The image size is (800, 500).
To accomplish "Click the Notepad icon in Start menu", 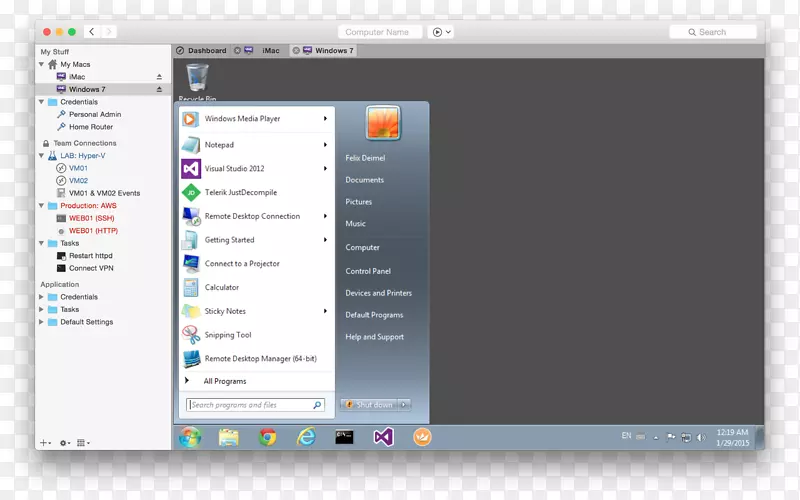I will click(x=190, y=145).
